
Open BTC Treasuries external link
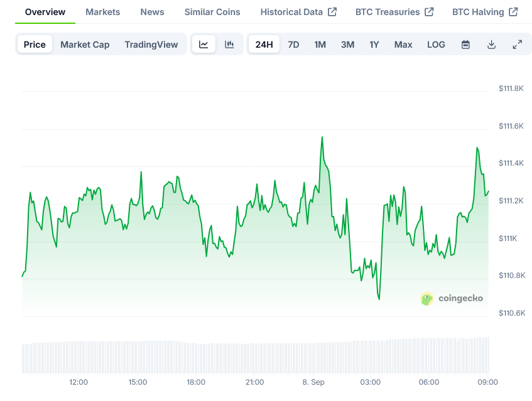pyautogui.click(x=394, y=12)
